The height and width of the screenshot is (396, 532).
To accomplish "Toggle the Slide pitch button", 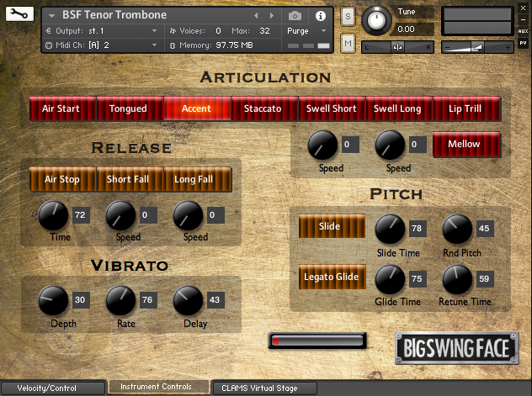I will point(332,226).
